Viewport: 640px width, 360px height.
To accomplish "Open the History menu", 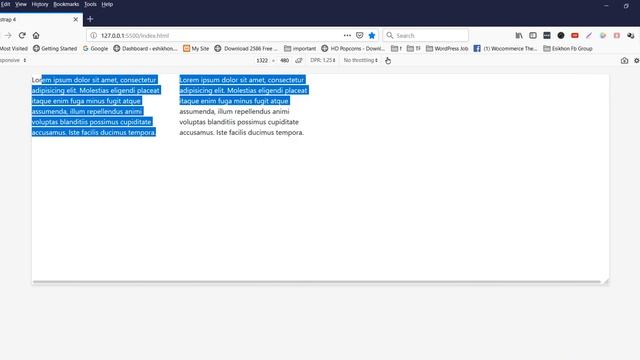I will [x=40, y=4].
